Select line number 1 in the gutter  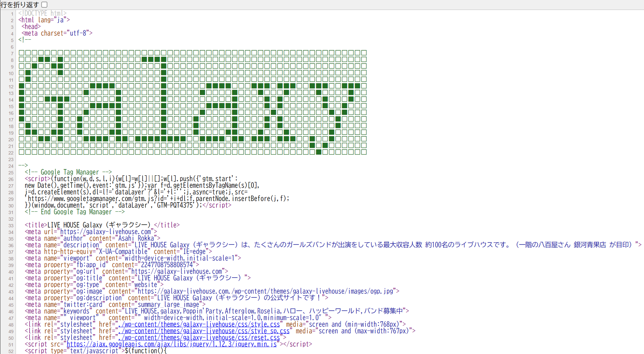coord(12,14)
